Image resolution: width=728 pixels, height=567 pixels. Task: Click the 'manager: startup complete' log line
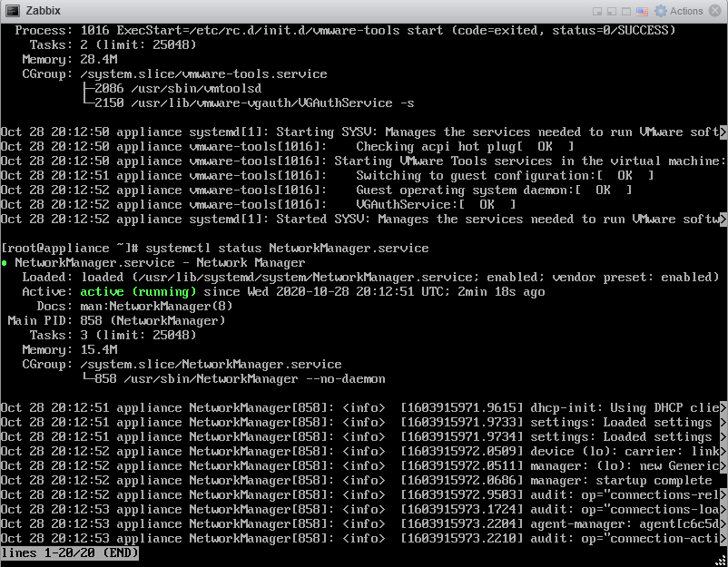(357, 480)
